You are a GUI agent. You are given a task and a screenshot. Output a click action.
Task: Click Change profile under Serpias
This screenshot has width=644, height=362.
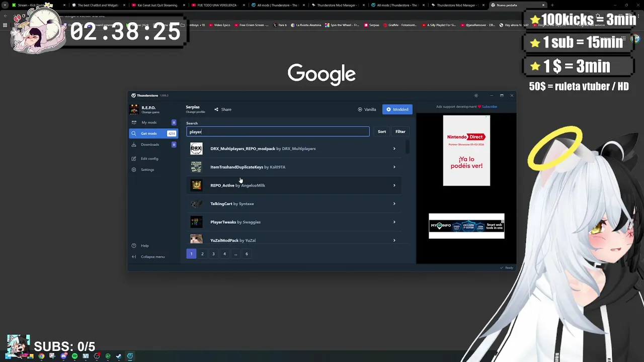195,112
